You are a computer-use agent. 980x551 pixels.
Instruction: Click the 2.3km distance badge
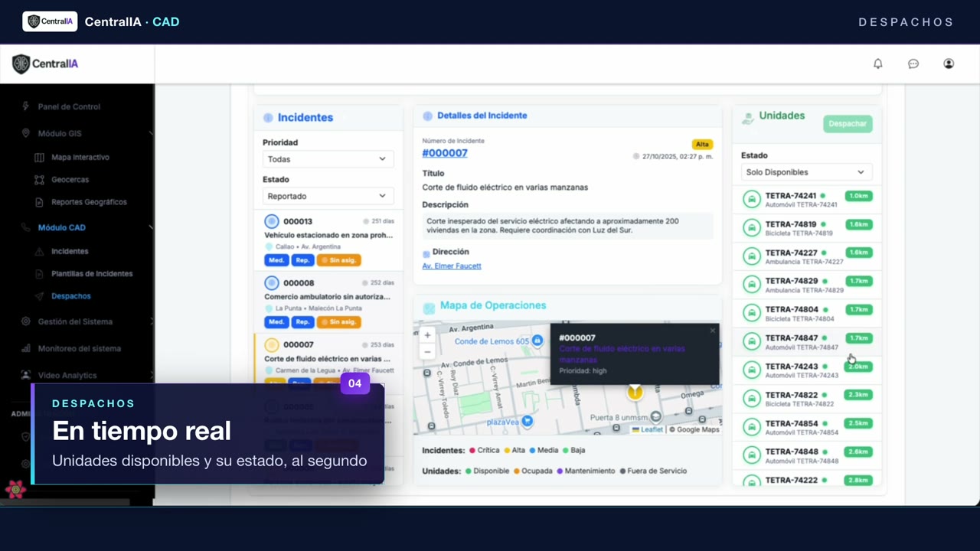[x=859, y=395]
